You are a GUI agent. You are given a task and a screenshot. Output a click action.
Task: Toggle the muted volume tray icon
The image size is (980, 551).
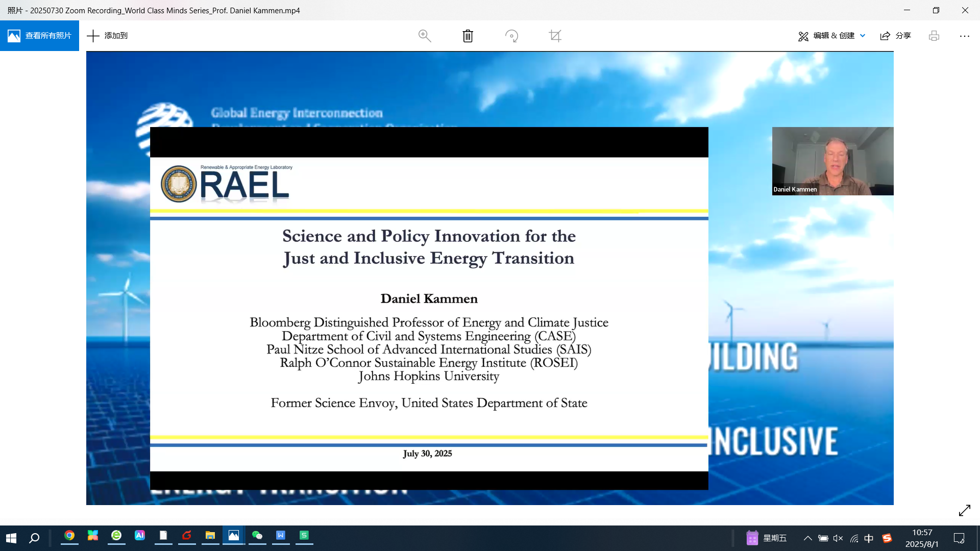click(838, 538)
